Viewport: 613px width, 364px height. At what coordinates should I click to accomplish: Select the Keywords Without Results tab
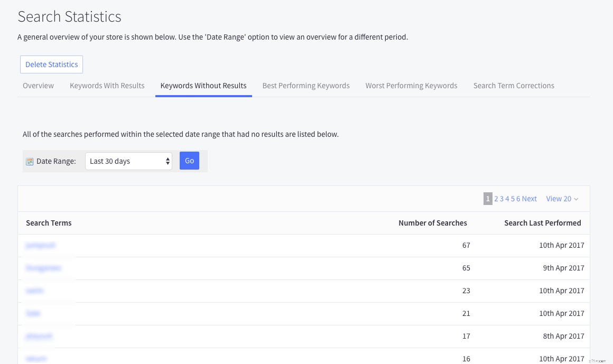click(x=203, y=85)
